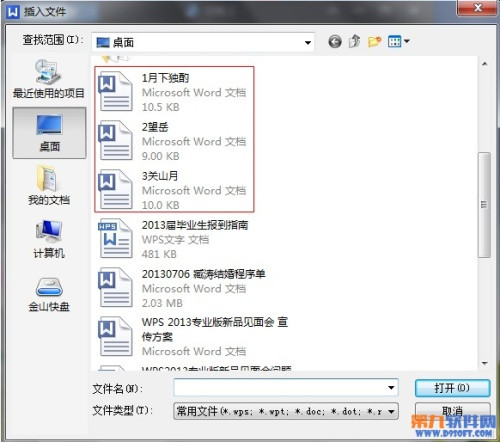
Task: Open 金山快盘 in the sidebar
Action: [49, 294]
